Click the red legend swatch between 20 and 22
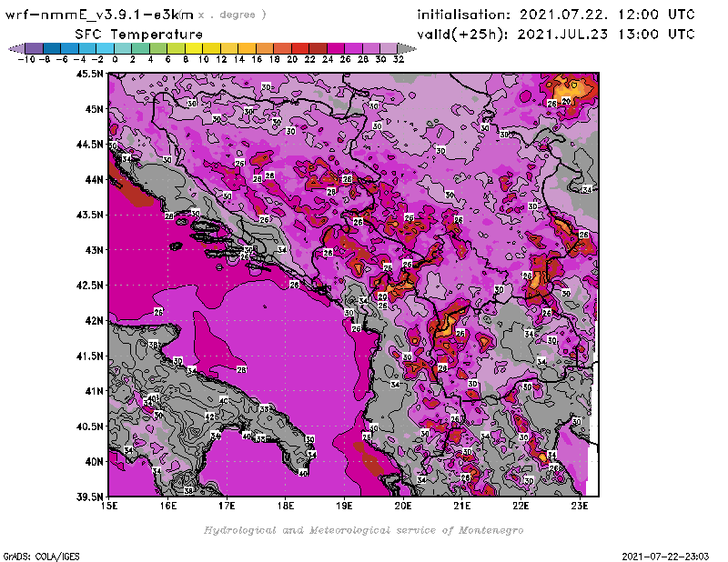728x562 pixels. point(300,48)
